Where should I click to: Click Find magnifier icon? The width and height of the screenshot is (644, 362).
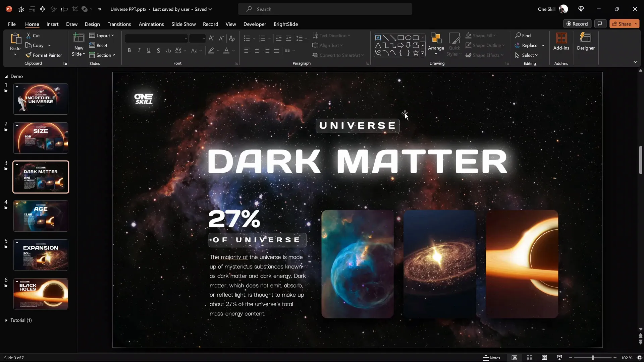point(518,36)
